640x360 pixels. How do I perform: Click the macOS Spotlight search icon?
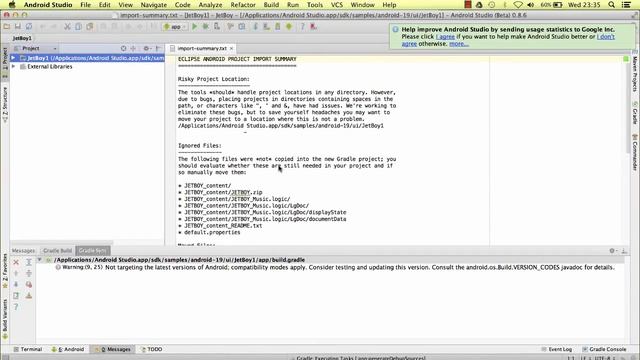click(x=611, y=5)
